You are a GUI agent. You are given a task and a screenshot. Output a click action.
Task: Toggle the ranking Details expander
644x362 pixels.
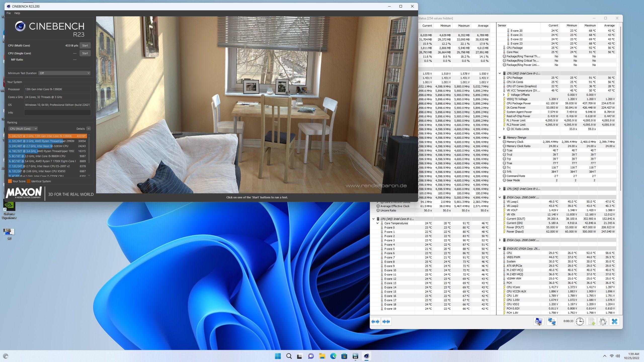pyautogui.click(x=88, y=129)
